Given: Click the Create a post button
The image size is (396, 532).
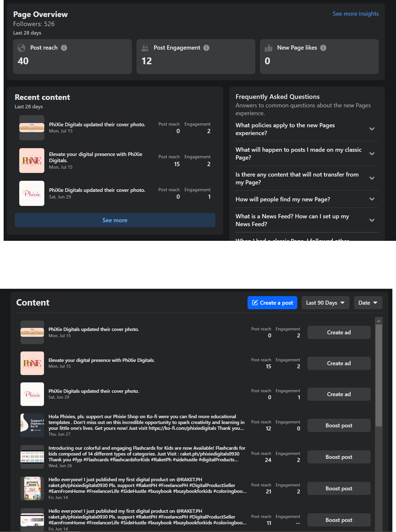Looking at the screenshot, I should click(x=272, y=303).
